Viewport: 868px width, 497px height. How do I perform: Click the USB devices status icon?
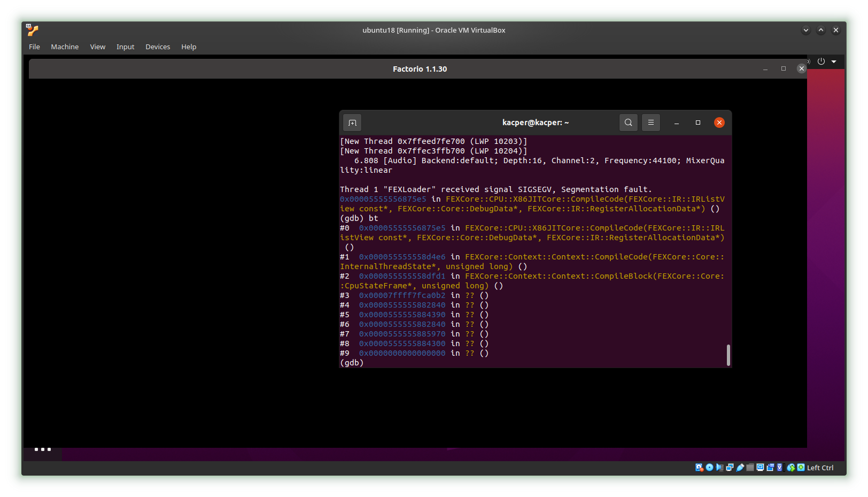pyautogui.click(x=740, y=468)
